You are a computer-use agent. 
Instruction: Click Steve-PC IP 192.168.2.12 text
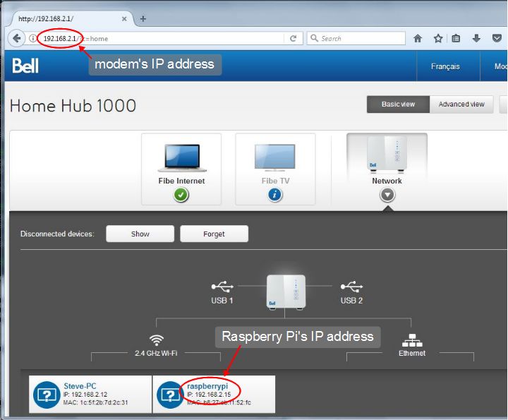(x=85, y=395)
